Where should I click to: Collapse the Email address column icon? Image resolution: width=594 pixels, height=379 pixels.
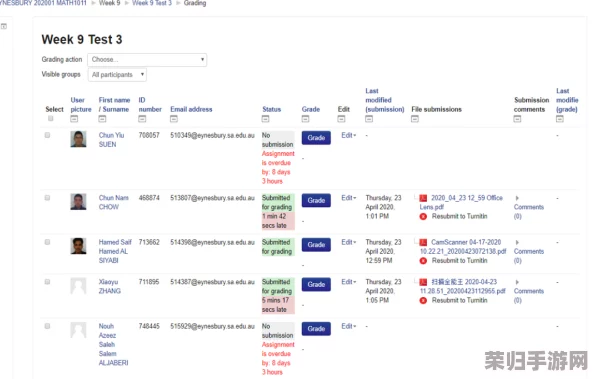coord(174,119)
